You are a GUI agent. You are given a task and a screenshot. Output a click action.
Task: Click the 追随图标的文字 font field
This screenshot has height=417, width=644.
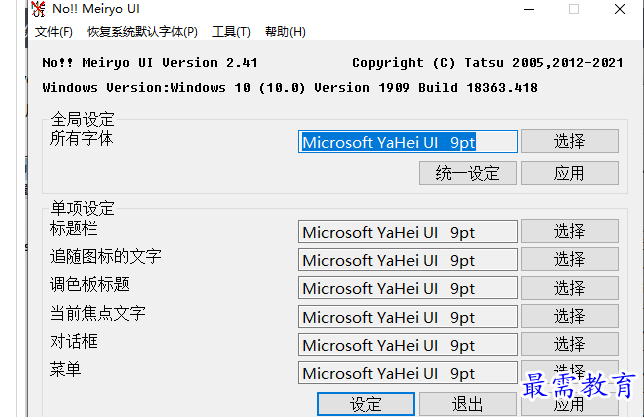pos(408,260)
